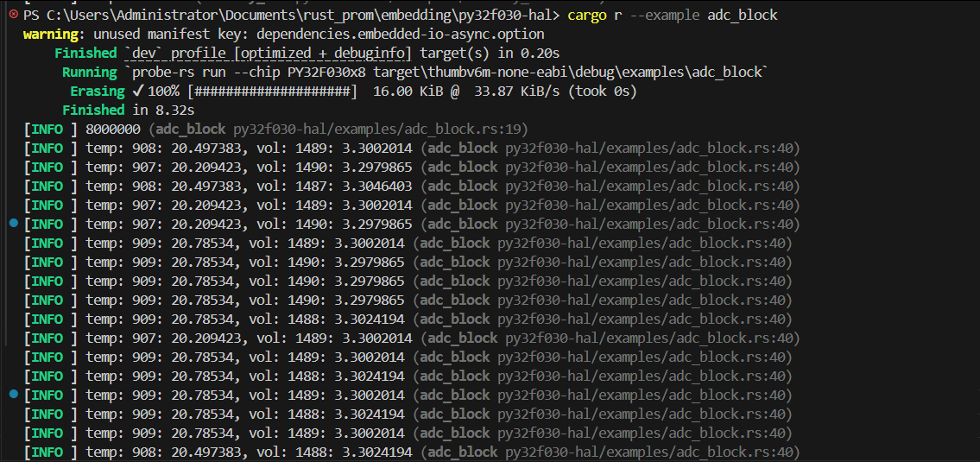Click the blue marker dot beside the temp 909 row
980x462 pixels.
(15, 395)
